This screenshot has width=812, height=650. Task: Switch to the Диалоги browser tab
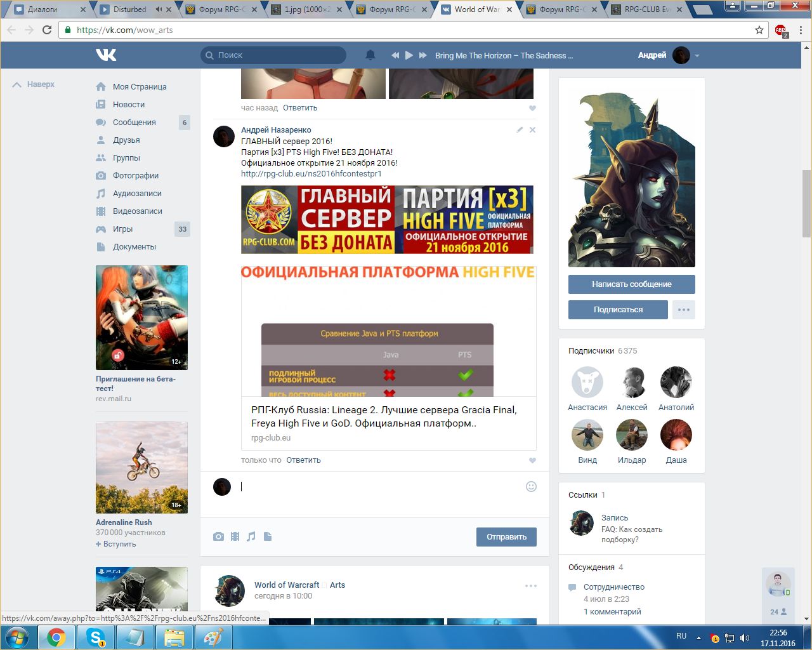click(x=50, y=10)
